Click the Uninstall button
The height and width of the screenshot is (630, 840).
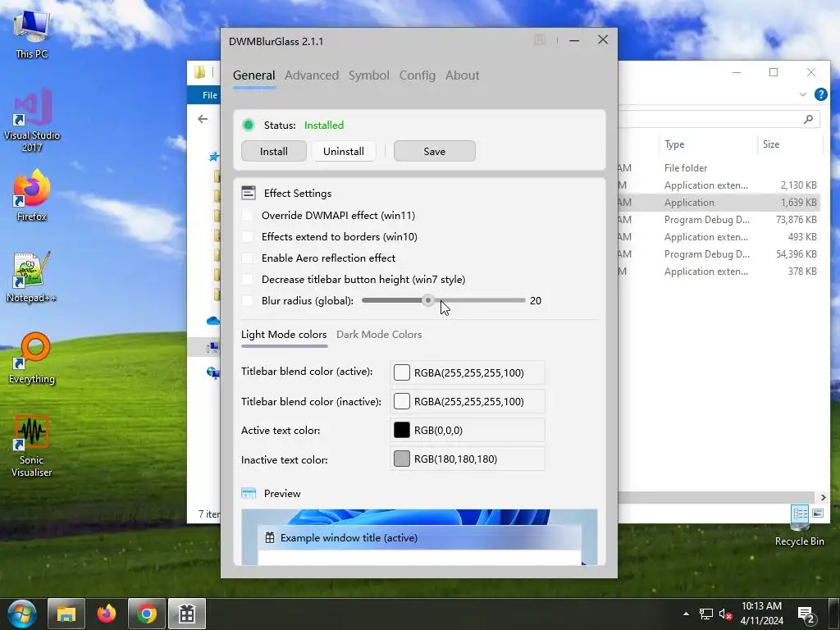(344, 152)
